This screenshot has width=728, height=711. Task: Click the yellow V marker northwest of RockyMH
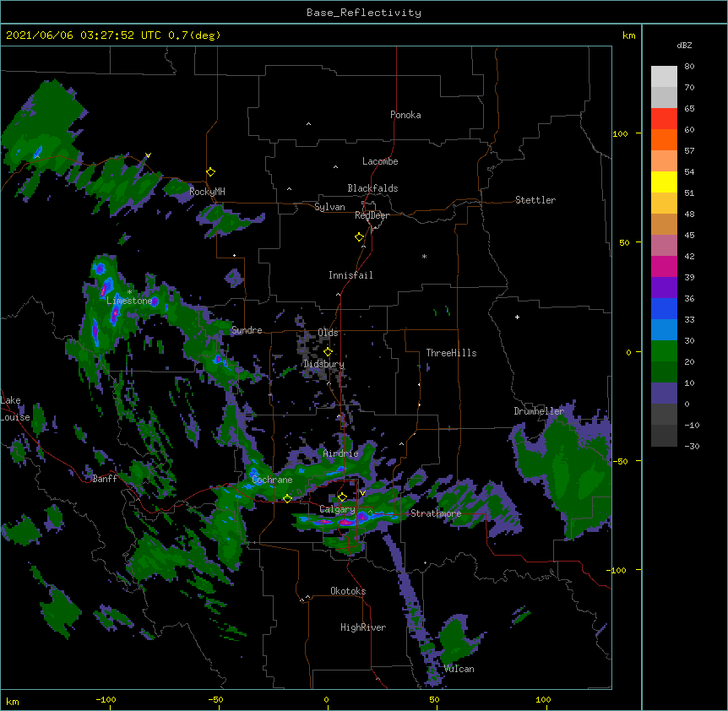click(x=148, y=155)
